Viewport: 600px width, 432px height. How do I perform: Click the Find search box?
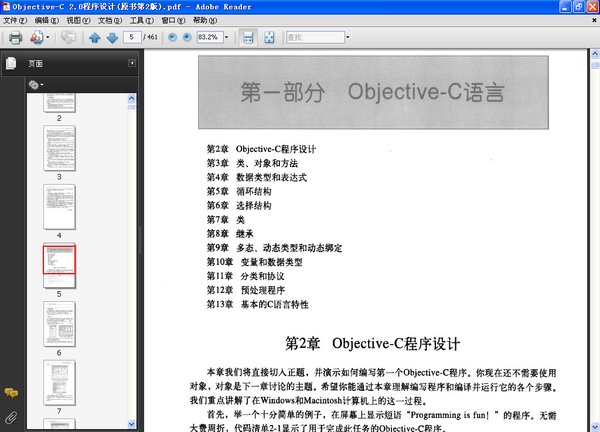click(315, 37)
